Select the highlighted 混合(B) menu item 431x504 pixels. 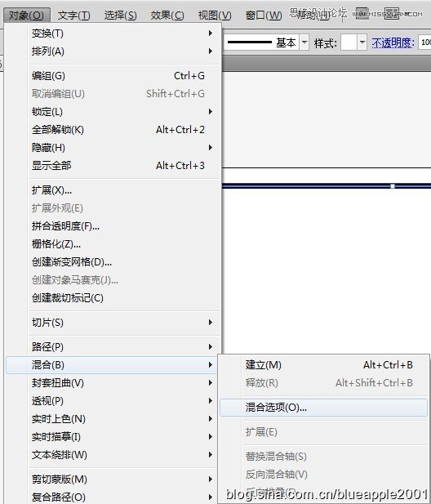pyautogui.click(x=113, y=365)
